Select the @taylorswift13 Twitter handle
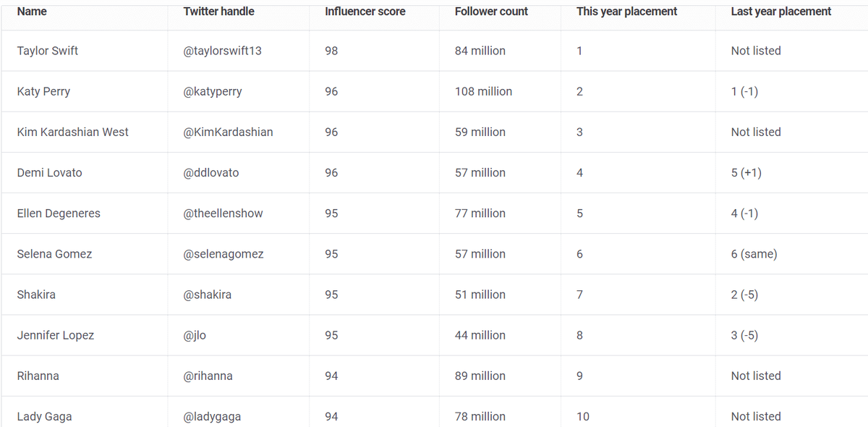868x427 pixels. click(222, 51)
